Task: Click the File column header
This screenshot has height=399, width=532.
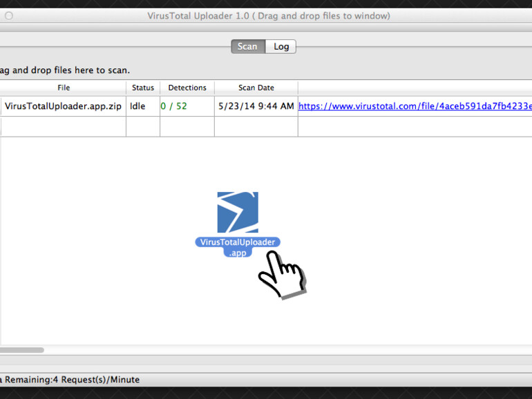Action: 64,88
